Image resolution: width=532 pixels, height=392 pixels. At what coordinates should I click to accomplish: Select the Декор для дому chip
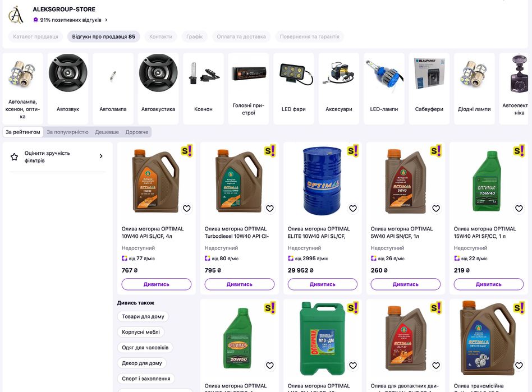coord(142,363)
